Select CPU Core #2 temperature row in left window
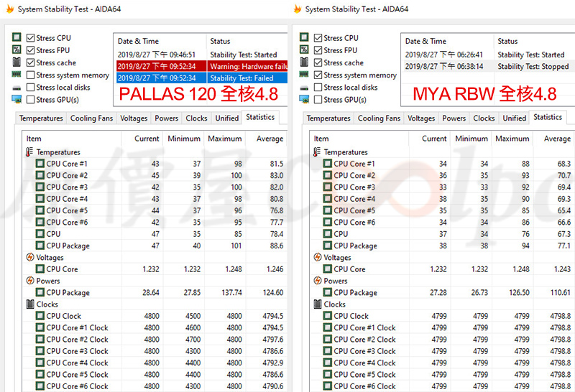This screenshot has height=392, width=575. (x=155, y=175)
